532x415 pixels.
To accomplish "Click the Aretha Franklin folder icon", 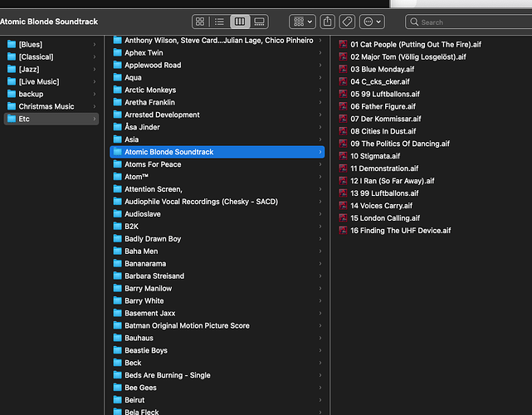I will pos(117,102).
